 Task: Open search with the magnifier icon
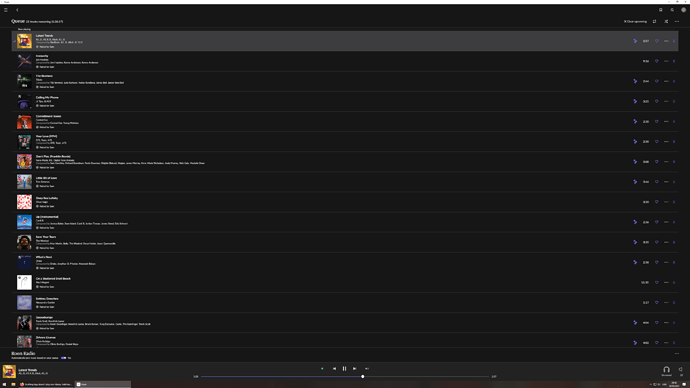pyautogui.click(x=672, y=10)
